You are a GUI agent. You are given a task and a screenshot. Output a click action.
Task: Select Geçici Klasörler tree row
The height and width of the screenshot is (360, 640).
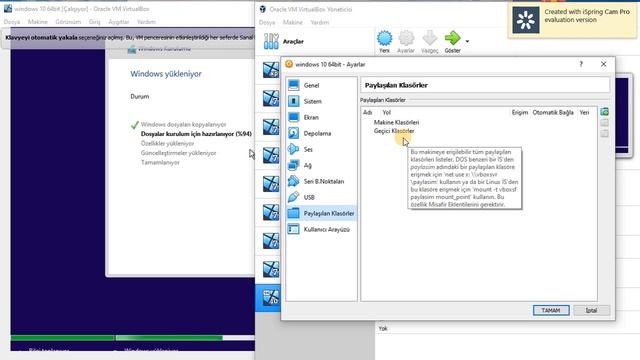pos(394,131)
